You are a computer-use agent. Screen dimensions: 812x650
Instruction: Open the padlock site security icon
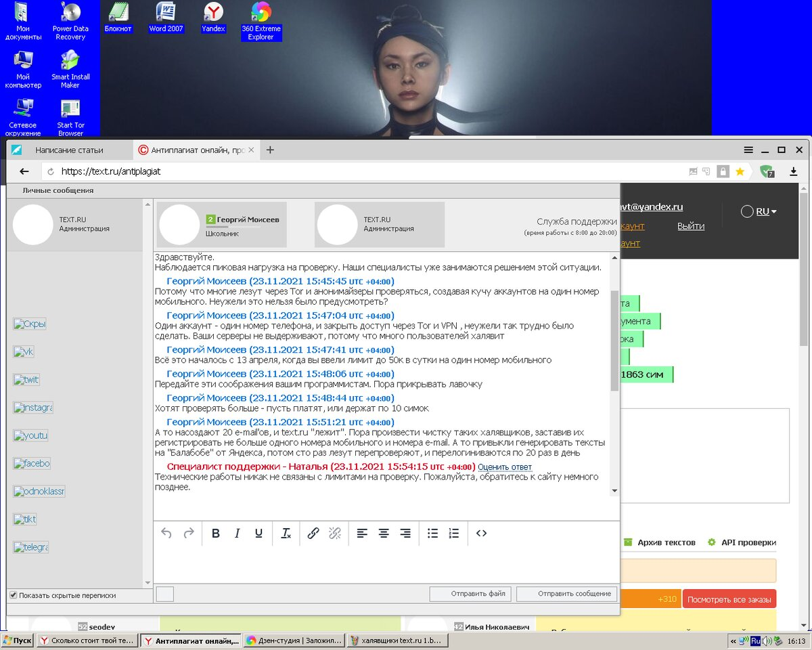pyautogui.click(x=723, y=172)
